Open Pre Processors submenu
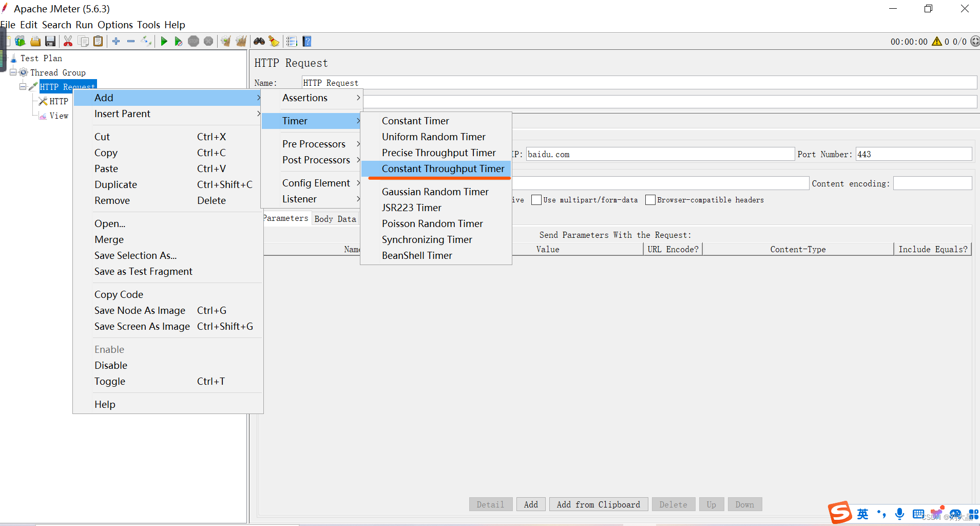Image resolution: width=980 pixels, height=526 pixels. (x=312, y=144)
